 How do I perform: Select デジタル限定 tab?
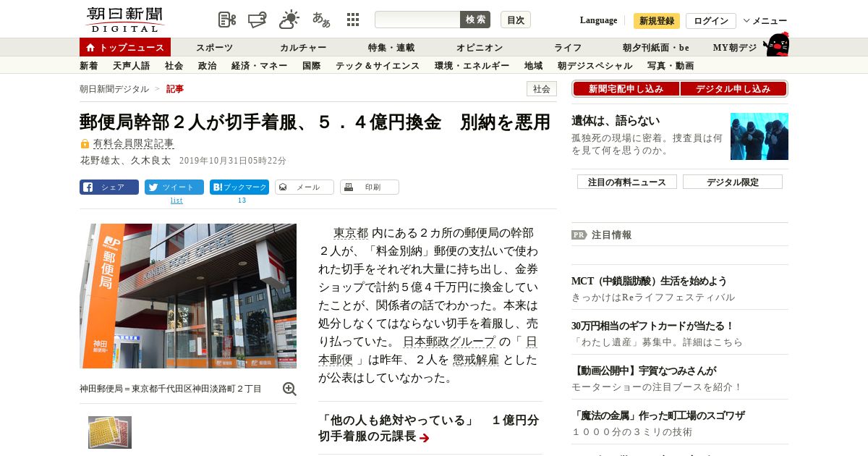point(733,182)
